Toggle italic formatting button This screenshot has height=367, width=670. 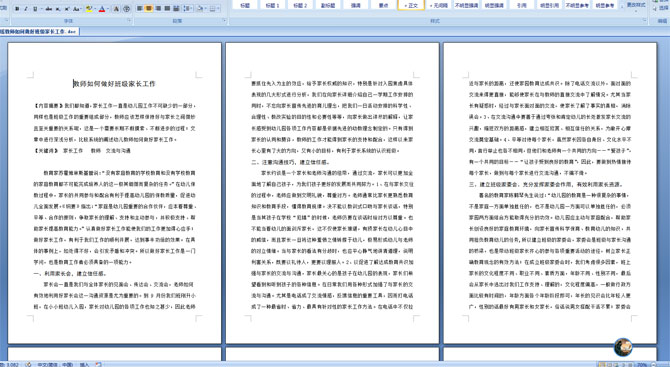26,9
